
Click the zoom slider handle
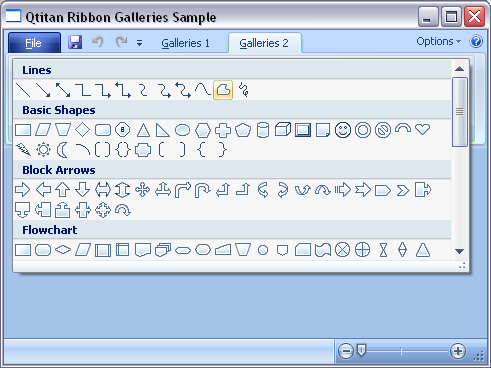(x=361, y=351)
